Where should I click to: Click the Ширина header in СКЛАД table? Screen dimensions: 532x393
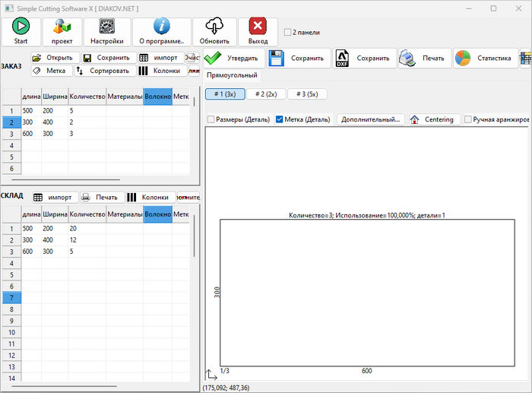coord(55,214)
